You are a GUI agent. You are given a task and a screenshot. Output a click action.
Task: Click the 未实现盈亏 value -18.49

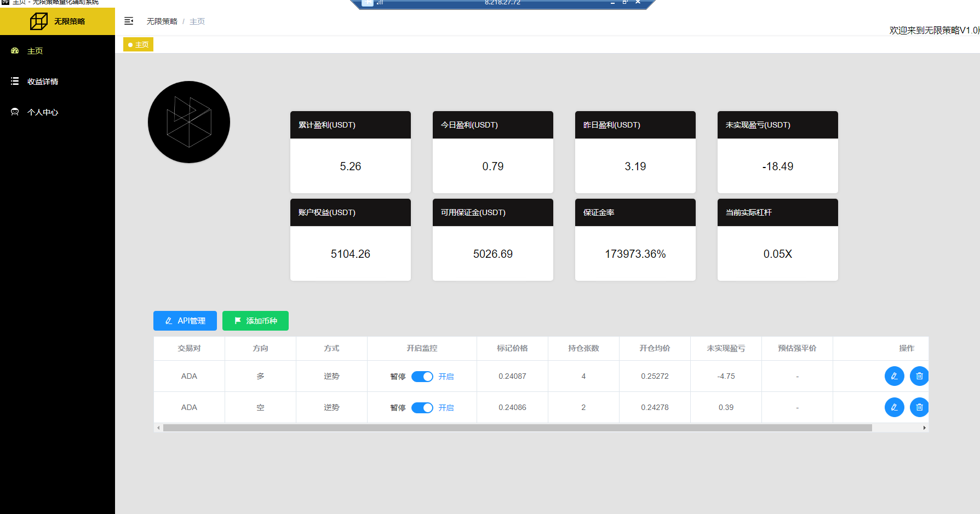tap(778, 166)
